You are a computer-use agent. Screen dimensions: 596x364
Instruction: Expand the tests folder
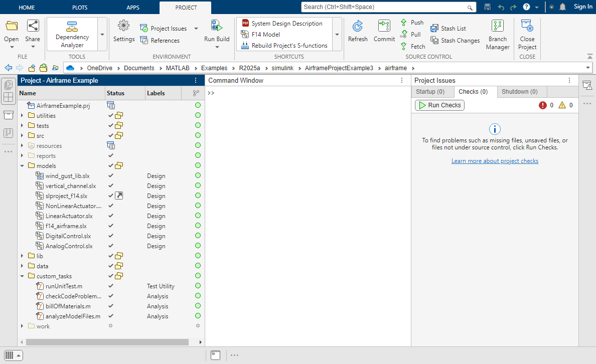coord(22,125)
